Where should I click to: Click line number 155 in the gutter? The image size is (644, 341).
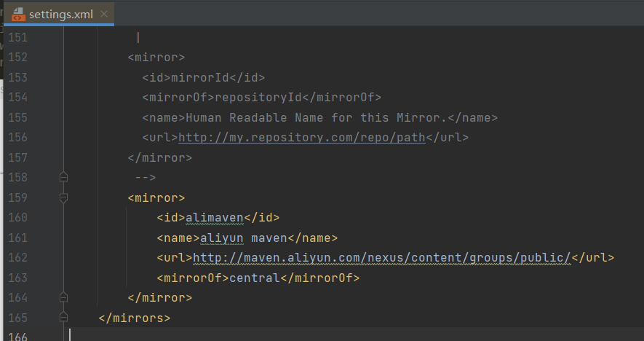coord(17,117)
